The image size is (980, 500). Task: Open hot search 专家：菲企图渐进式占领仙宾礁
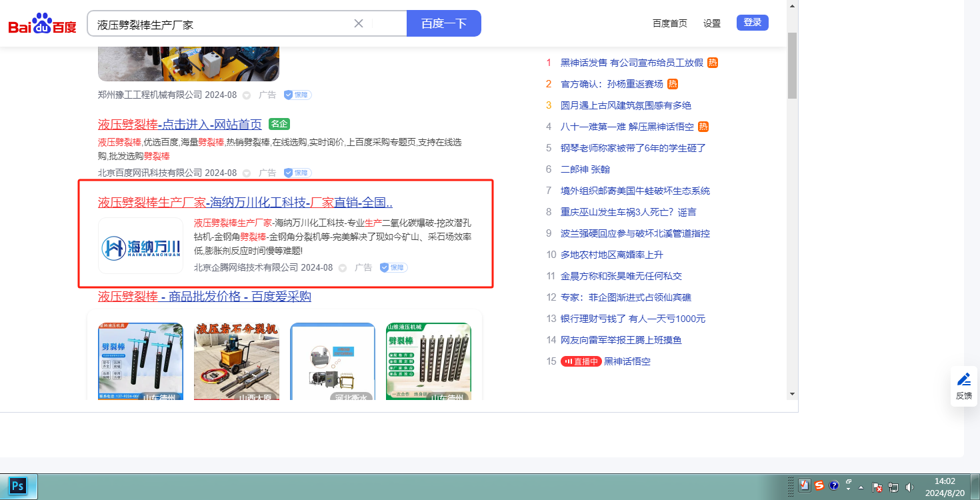(x=626, y=297)
